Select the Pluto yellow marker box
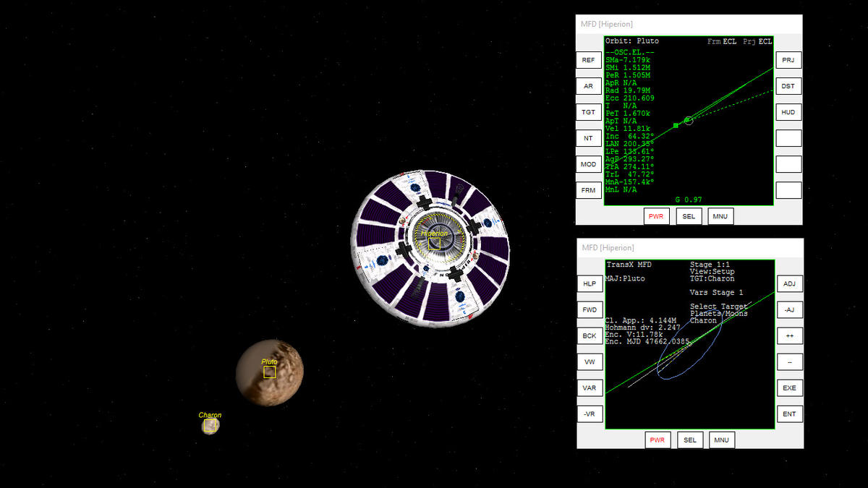Image resolution: width=868 pixels, height=488 pixels. [x=270, y=372]
